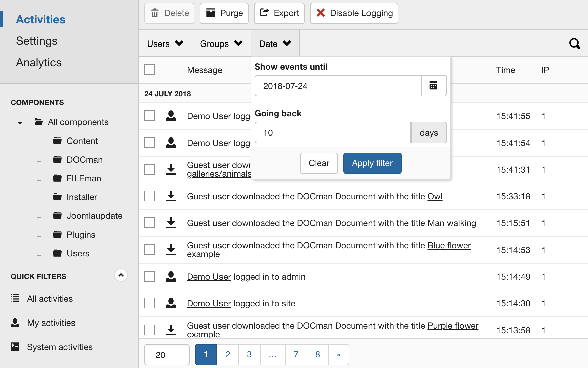
Task: Open the Users filter dropdown
Action: tap(165, 44)
